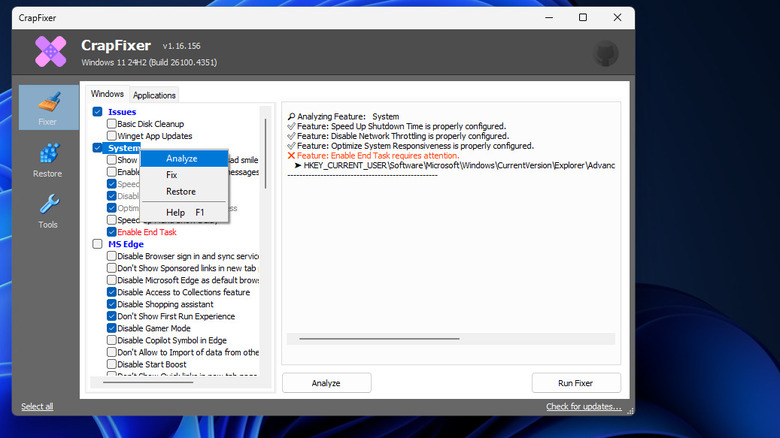Check Disable Browser sign in and sync

[x=112, y=256]
